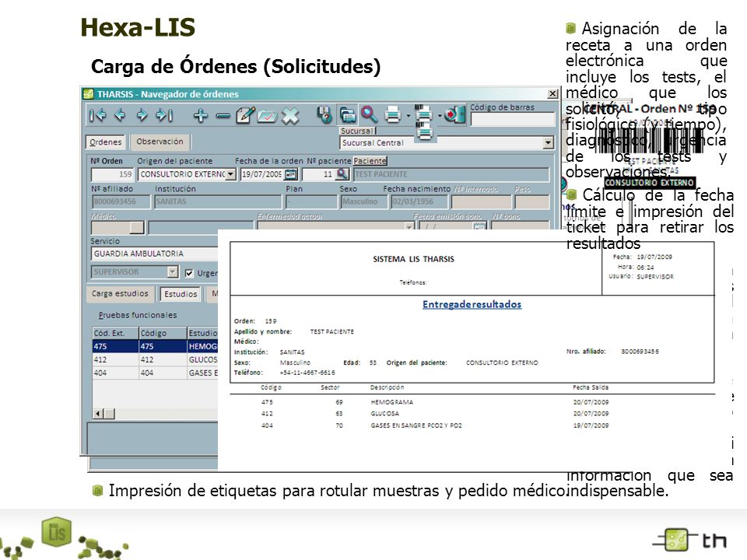The width and height of the screenshot is (747, 560).
Task: Click the Cód. Ext. column header
Action: point(115,333)
